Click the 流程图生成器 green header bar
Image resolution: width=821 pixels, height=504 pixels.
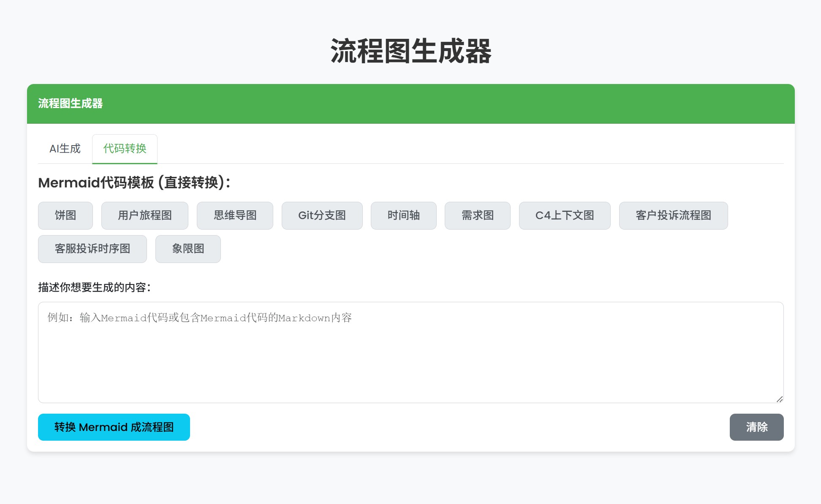coord(410,103)
